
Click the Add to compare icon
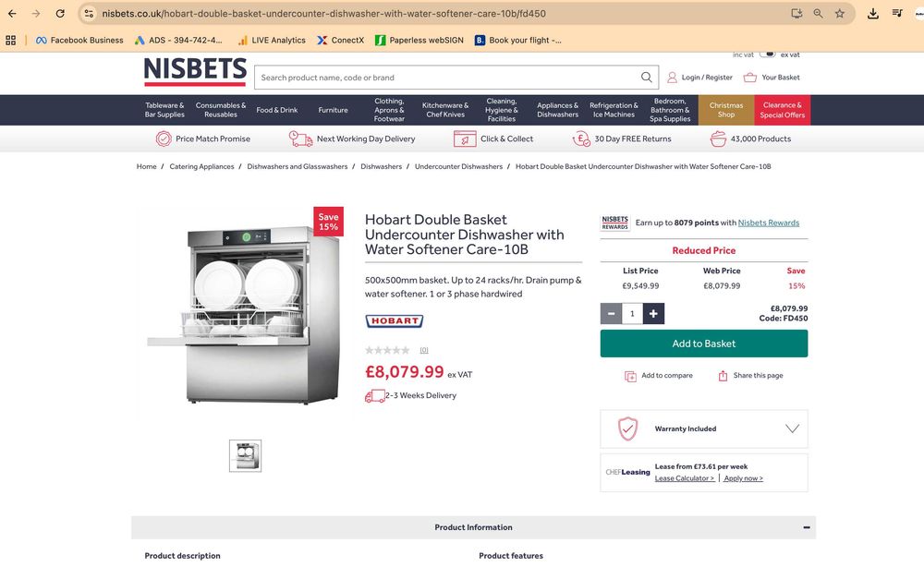630,376
